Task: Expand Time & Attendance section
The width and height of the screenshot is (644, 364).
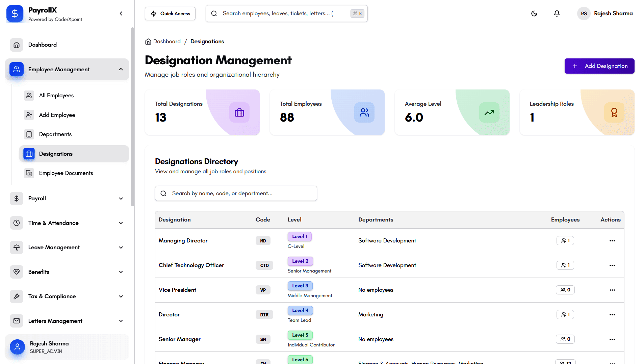Action: pyautogui.click(x=121, y=223)
